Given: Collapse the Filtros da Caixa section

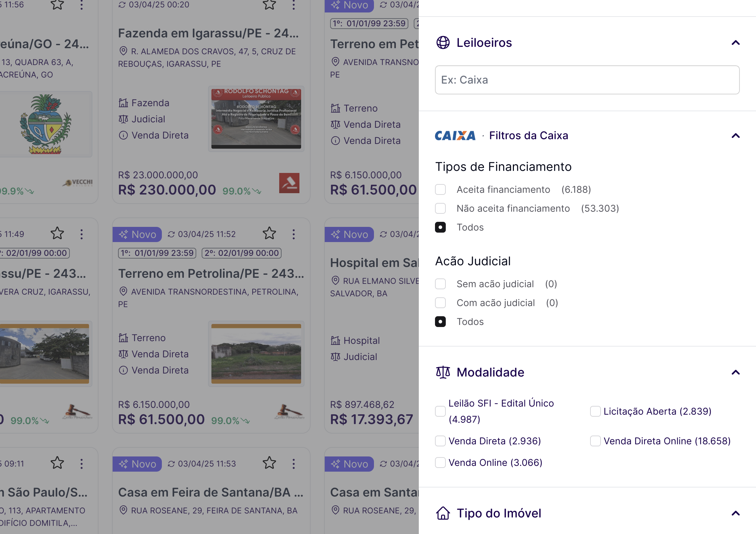Looking at the screenshot, I should tap(735, 136).
